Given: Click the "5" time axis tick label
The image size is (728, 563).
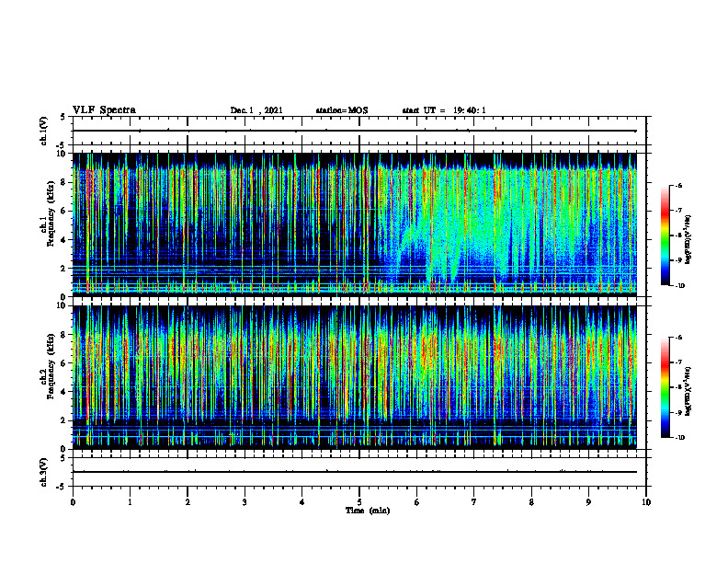Looking at the screenshot, I should 359,502.
